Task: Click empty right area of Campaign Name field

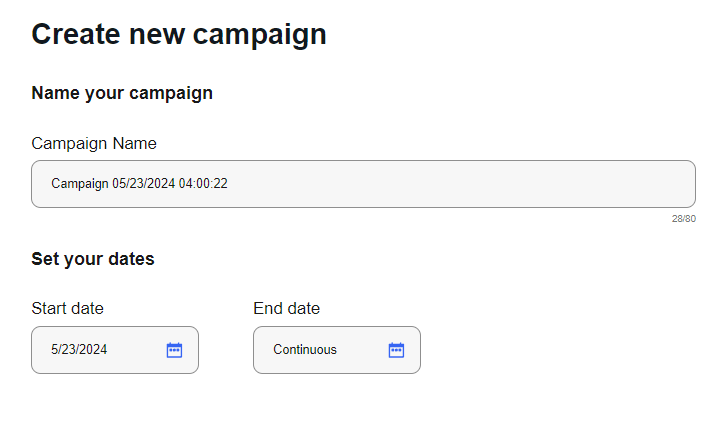Action: click(x=500, y=184)
